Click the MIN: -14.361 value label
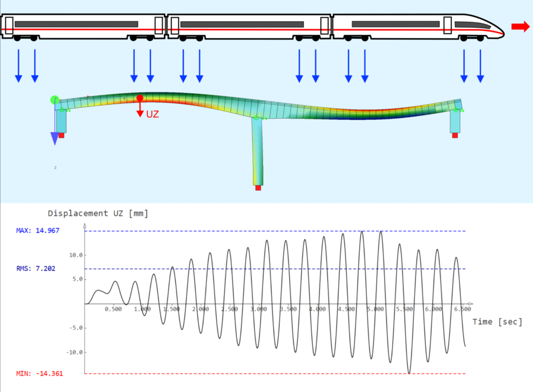 tap(39, 373)
